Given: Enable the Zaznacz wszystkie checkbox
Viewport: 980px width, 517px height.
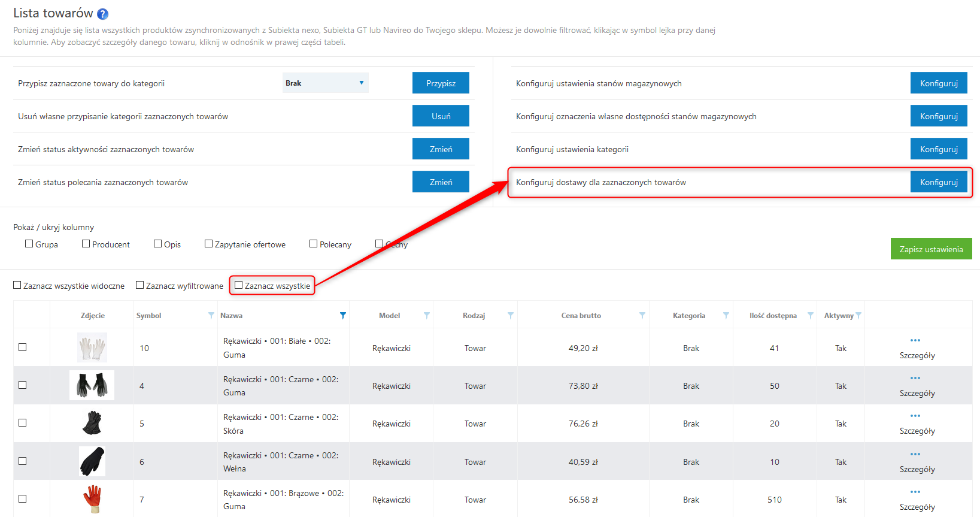Looking at the screenshot, I should pyautogui.click(x=239, y=285).
